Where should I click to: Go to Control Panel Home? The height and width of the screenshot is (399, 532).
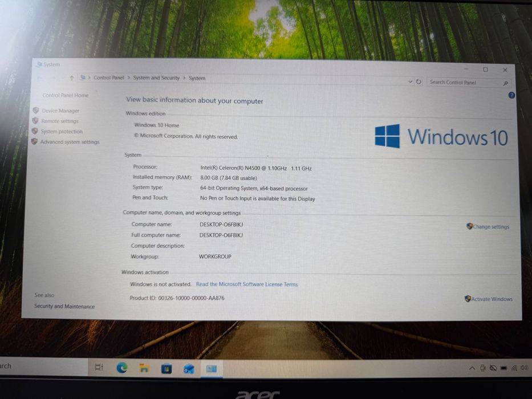(x=66, y=95)
